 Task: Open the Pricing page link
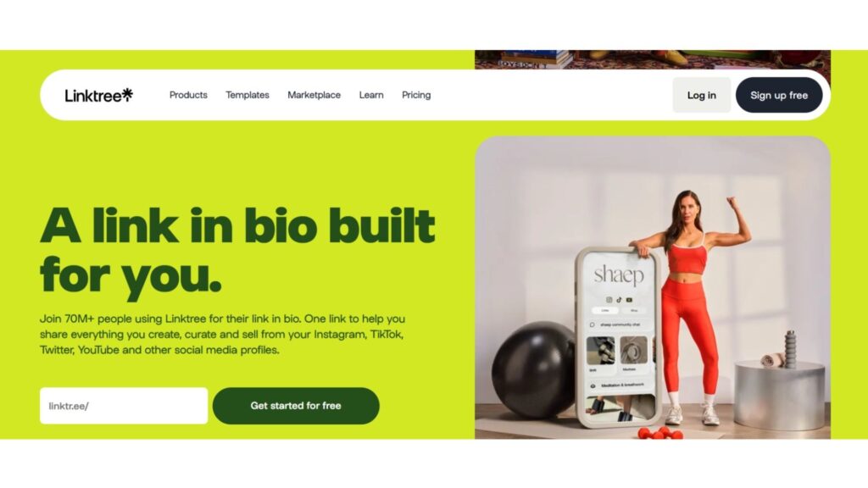click(416, 95)
